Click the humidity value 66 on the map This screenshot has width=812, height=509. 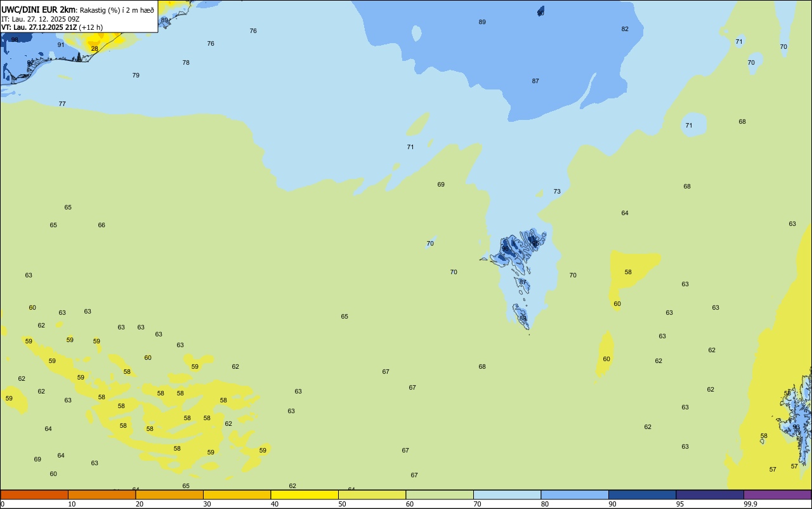pos(101,225)
